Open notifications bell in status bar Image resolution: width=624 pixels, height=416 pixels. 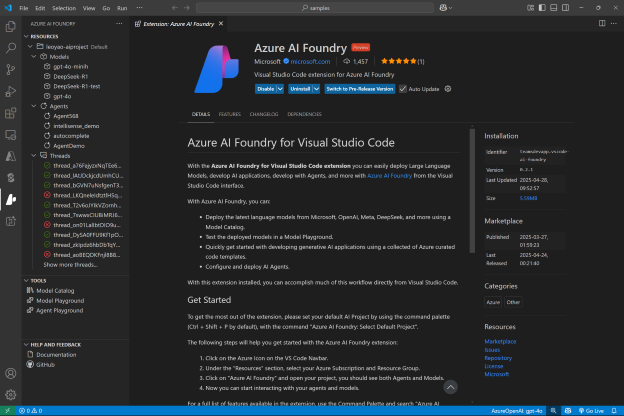coord(614,411)
